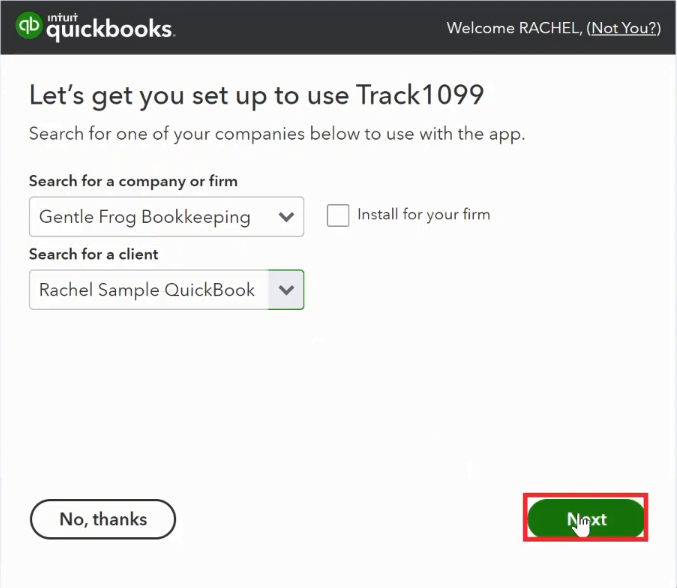Follow the Not You? link
Viewport: 677px width, 588px height.
click(x=623, y=28)
